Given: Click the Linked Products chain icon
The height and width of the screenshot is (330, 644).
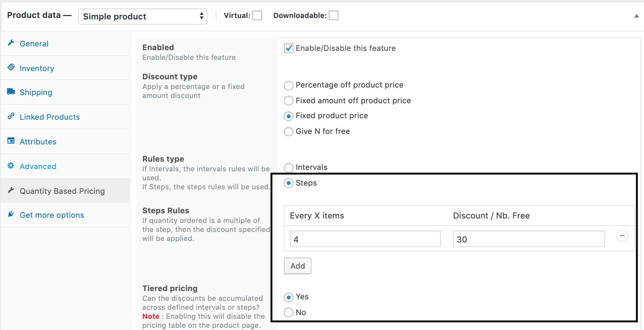Looking at the screenshot, I should [x=11, y=116].
